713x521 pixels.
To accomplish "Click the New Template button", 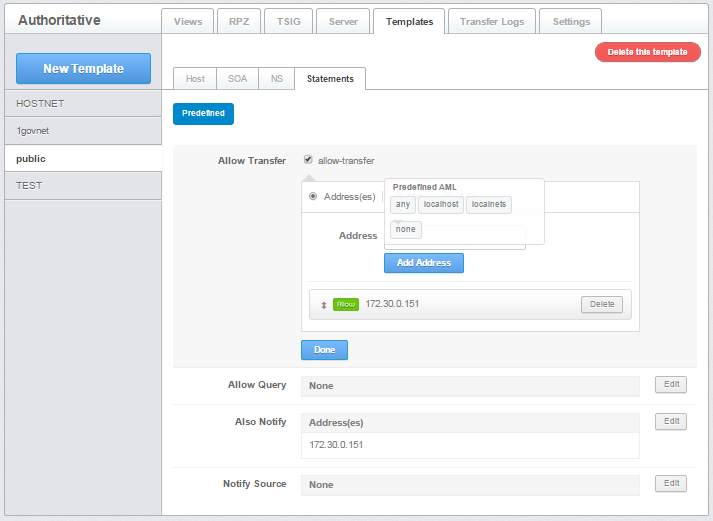I will 83,68.
